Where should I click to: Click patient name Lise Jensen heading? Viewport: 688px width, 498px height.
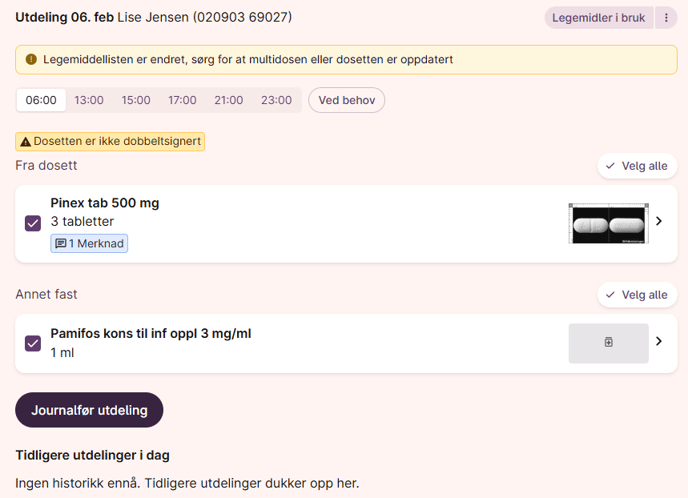pos(153,17)
